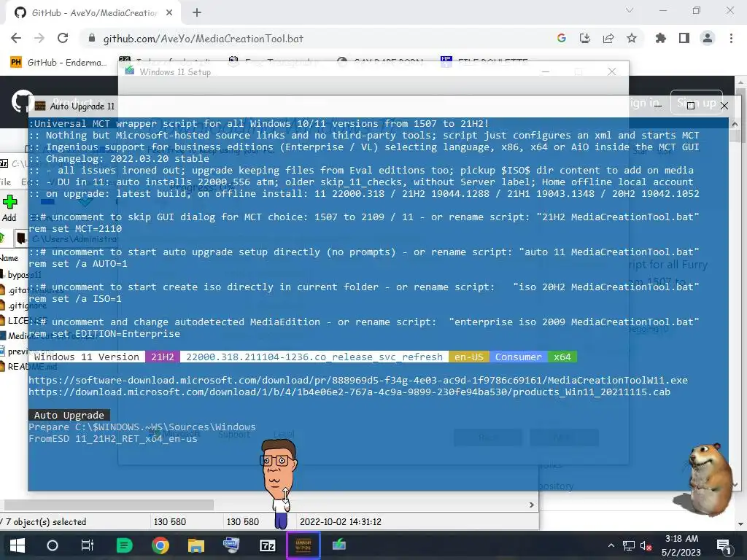Screen dimensions: 747x560
Task: Click the x64 architecture label in console
Action: (x=562, y=357)
